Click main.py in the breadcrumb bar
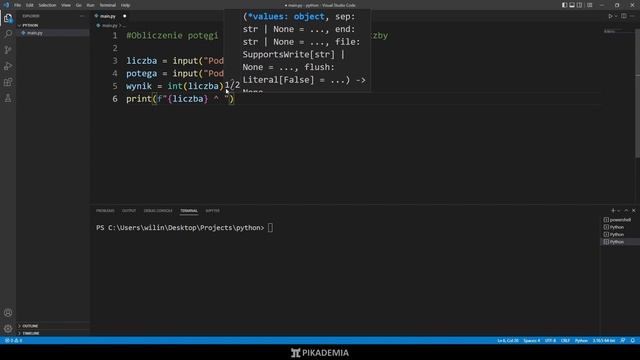The width and height of the screenshot is (640, 360). pos(109,25)
